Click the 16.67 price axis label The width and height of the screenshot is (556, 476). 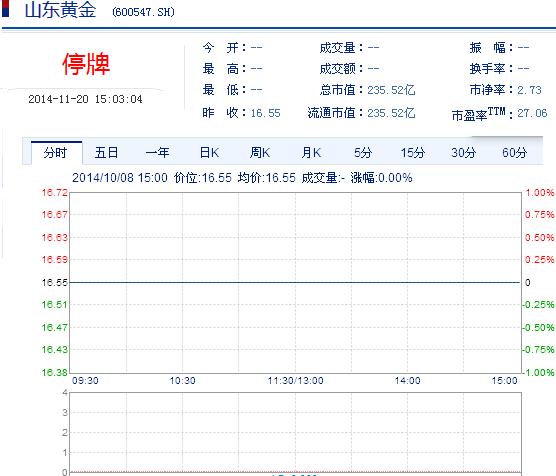click(x=54, y=215)
